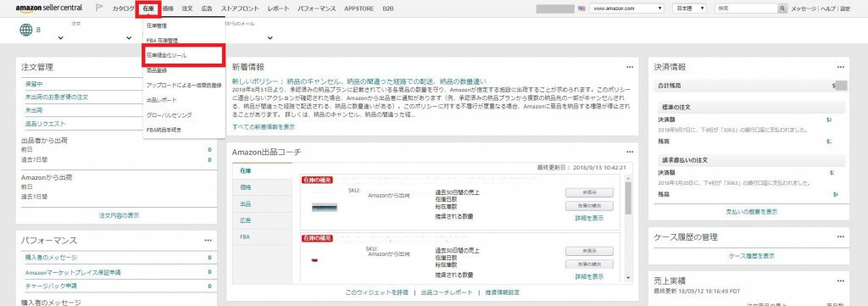Open the ケース履歴の管理 widget options dots
Image resolution: width=868 pixels, height=306 pixels.
point(840,236)
